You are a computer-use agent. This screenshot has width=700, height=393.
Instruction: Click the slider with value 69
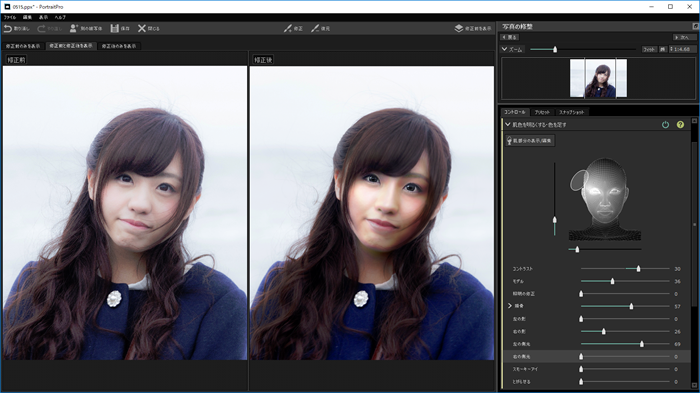(x=625, y=344)
